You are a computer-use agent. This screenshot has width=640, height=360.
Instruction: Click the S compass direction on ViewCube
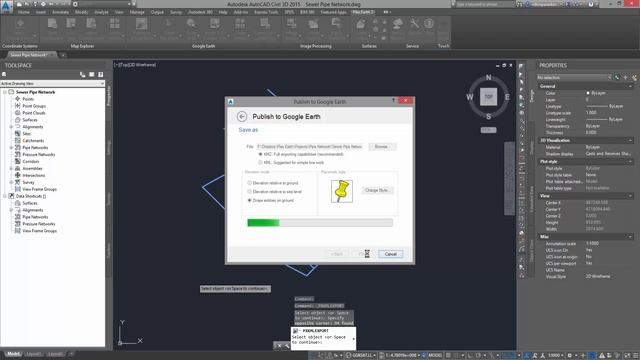pos(488,117)
